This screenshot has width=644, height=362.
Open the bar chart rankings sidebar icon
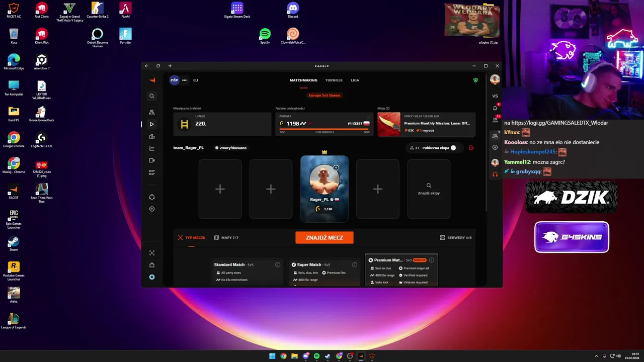152,136
